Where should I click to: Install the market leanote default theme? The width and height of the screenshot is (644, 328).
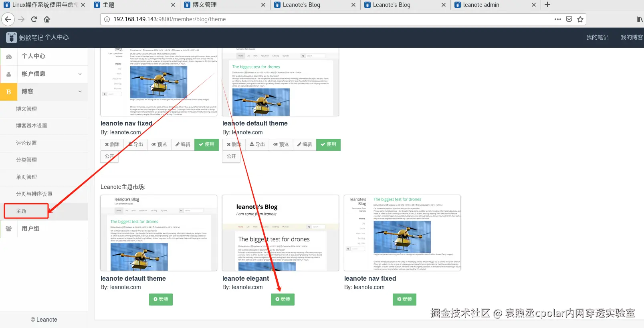click(x=161, y=299)
